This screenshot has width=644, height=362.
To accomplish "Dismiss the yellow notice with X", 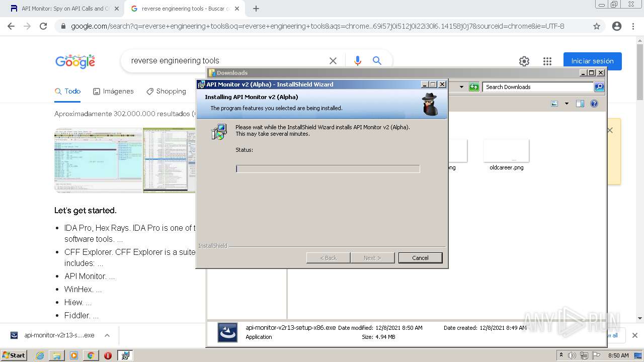I will [610, 130].
